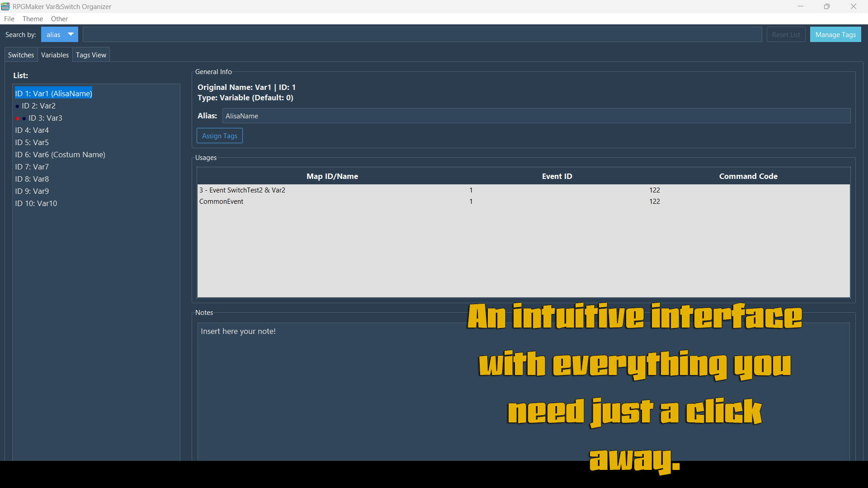The width and height of the screenshot is (868, 488).
Task: Switch to the Tags View tab
Action: tap(91, 55)
